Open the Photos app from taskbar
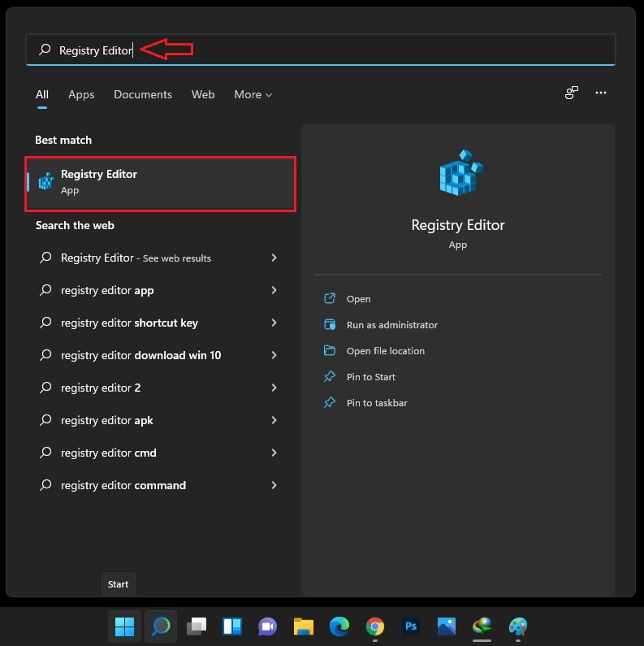 pos(447,626)
